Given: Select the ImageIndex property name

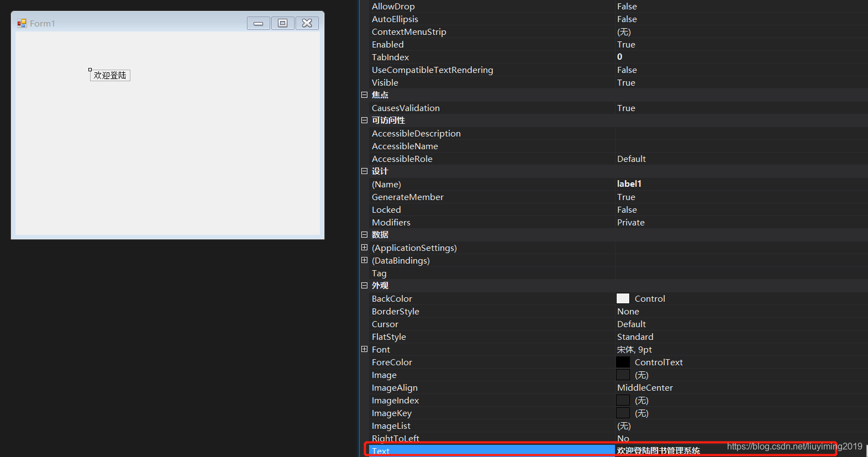Looking at the screenshot, I should [396, 400].
